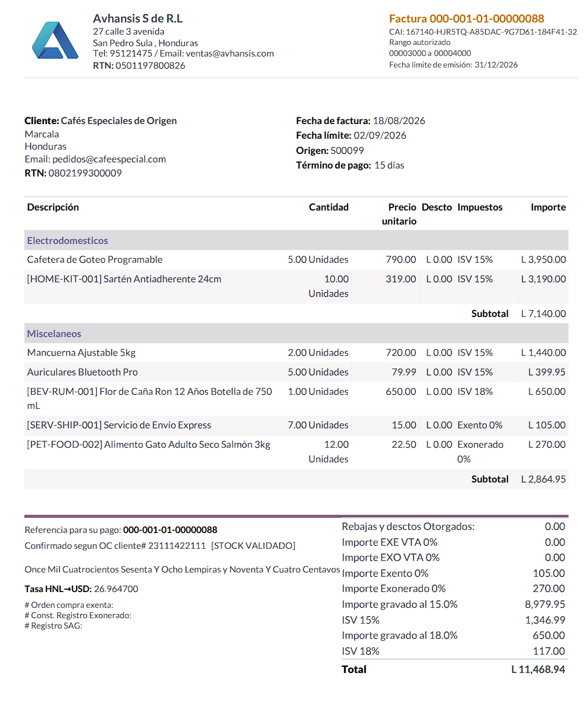Click the exchange rate 26.964700

click(x=116, y=589)
